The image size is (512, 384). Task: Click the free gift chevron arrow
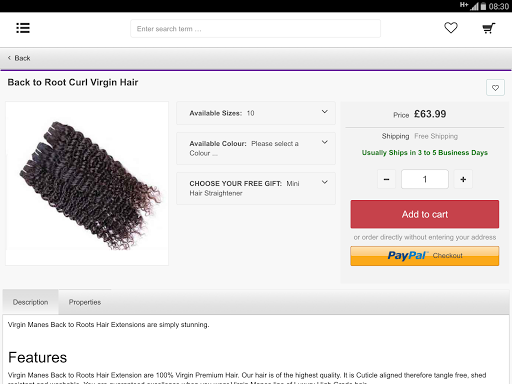[x=325, y=182]
